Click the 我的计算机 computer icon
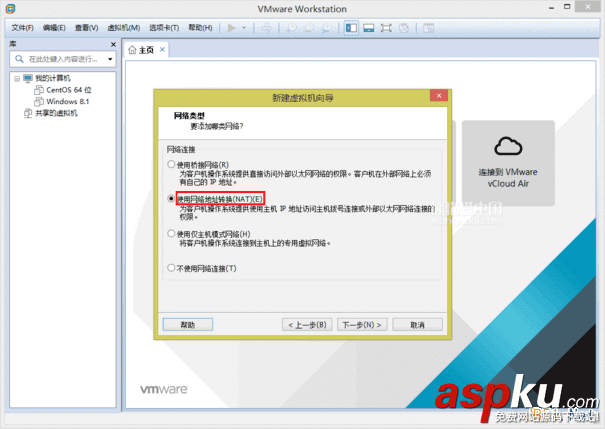This screenshot has width=605, height=429. tap(28, 78)
